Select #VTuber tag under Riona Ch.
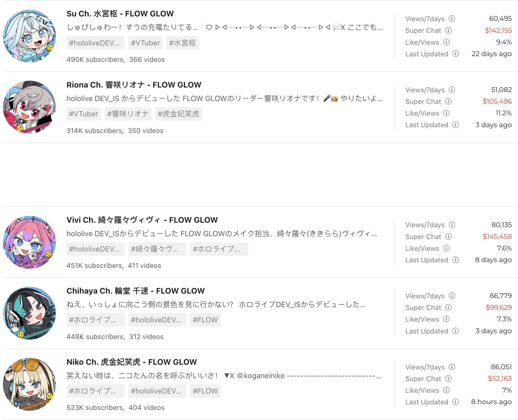The image size is (518, 420). pos(84,114)
